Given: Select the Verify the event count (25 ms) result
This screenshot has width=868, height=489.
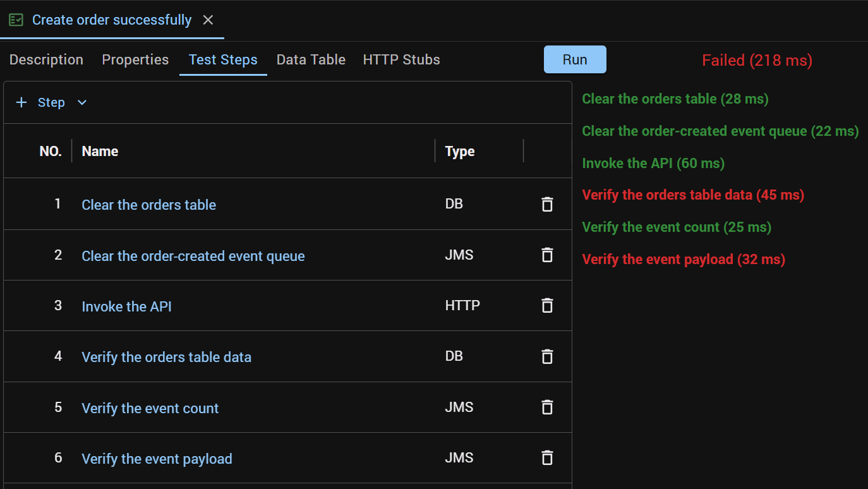Looking at the screenshot, I should 677,227.
